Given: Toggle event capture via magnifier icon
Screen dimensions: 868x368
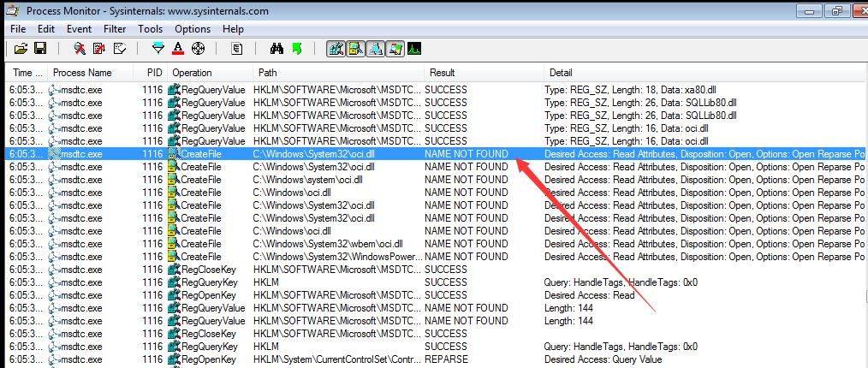Looking at the screenshot, I should point(79,49).
